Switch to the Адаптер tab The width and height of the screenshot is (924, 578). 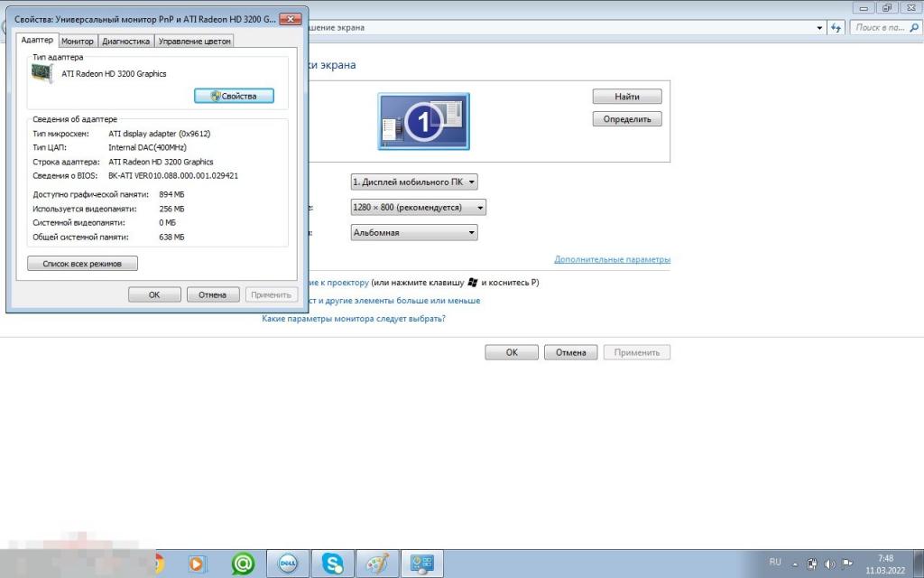coord(37,40)
